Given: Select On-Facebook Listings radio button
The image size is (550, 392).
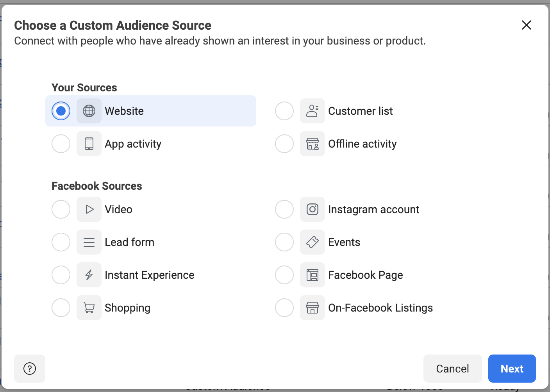Looking at the screenshot, I should pyautogui.click(x=284, y=308).
